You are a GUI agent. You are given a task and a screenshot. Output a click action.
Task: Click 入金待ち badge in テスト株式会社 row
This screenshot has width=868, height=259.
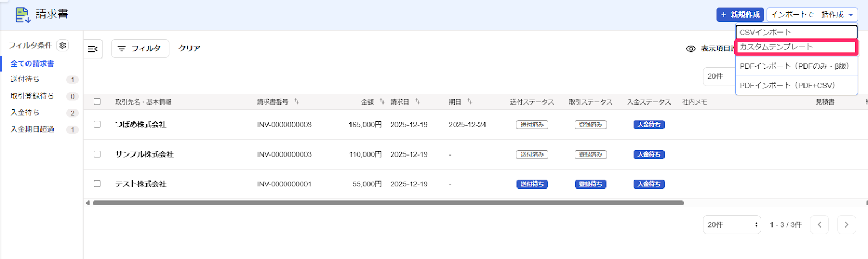[649, 184]
